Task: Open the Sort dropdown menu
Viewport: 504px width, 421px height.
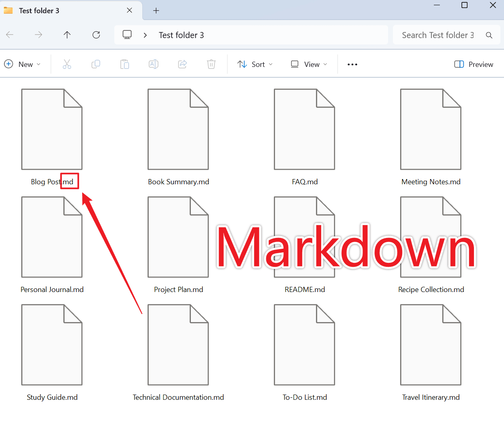Action: click(x=255, y=64)
